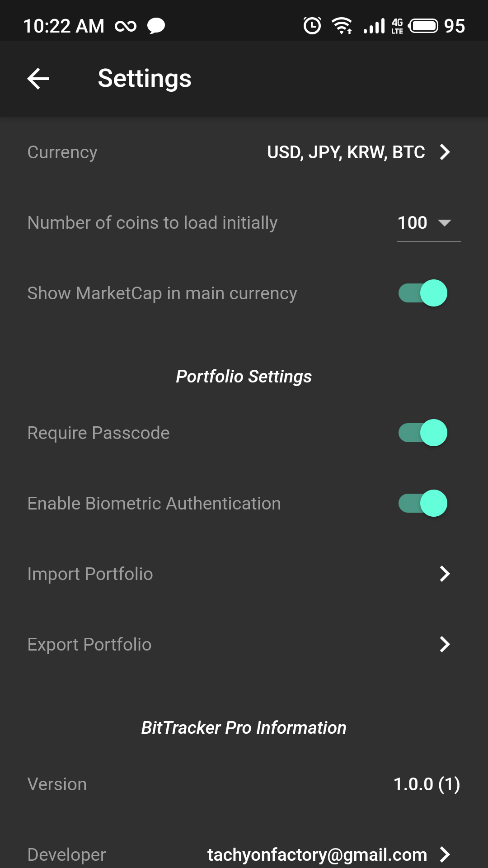Tap the infinity notification icon
Viewport: 488px width, 868px height.
(x=126, y=26)
